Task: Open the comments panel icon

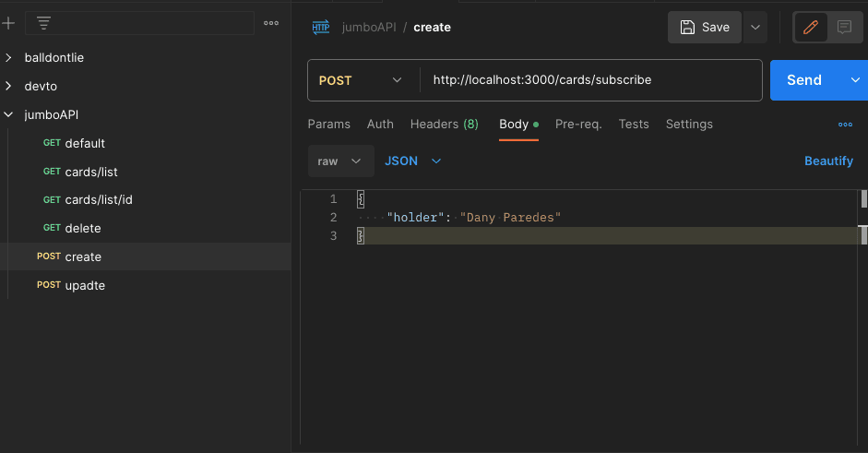Action: [844, 27]
